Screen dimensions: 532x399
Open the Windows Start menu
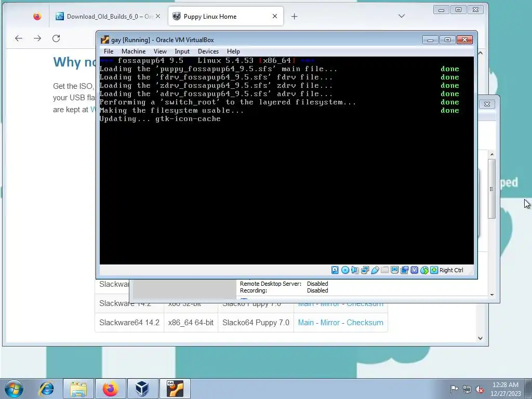click(14, 389)
